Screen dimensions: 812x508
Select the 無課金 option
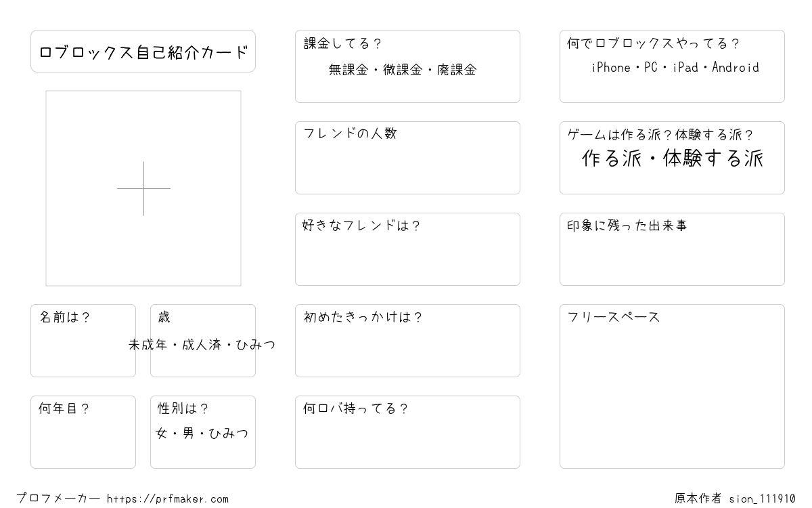point(348,69)
